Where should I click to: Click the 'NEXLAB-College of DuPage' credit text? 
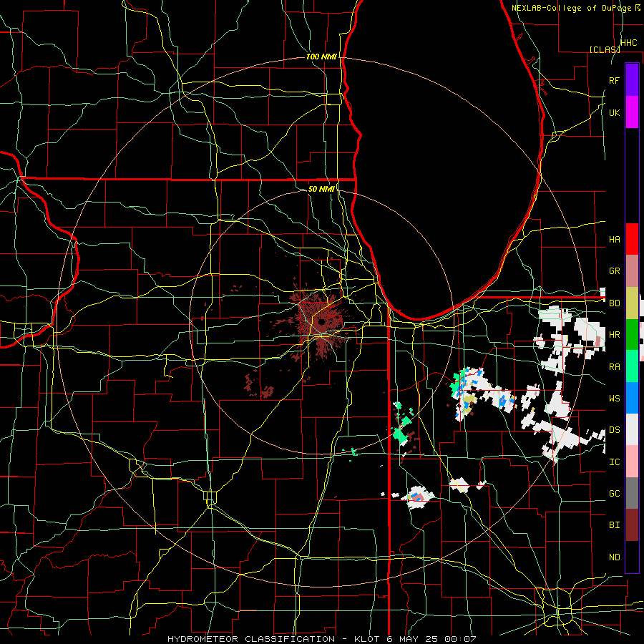[571, 8]
